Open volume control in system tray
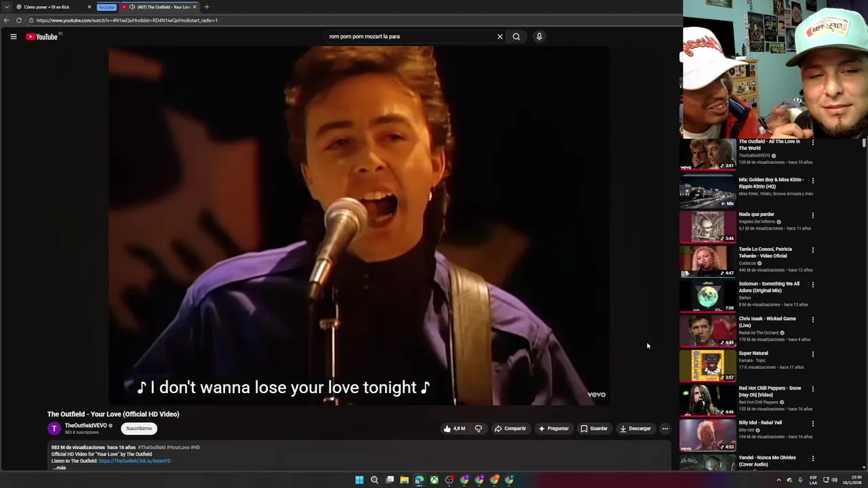This screenshot has height=488, width=868. coord(834,480)
